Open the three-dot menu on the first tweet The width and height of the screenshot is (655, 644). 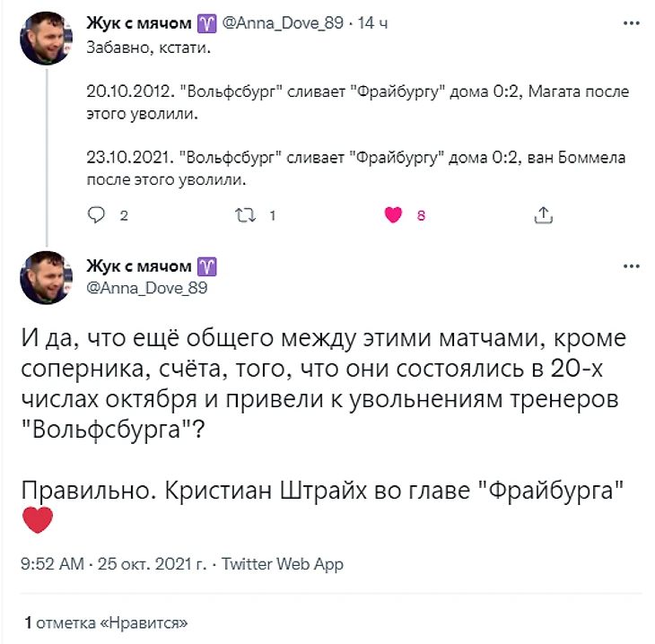click(x=632, y=25)
